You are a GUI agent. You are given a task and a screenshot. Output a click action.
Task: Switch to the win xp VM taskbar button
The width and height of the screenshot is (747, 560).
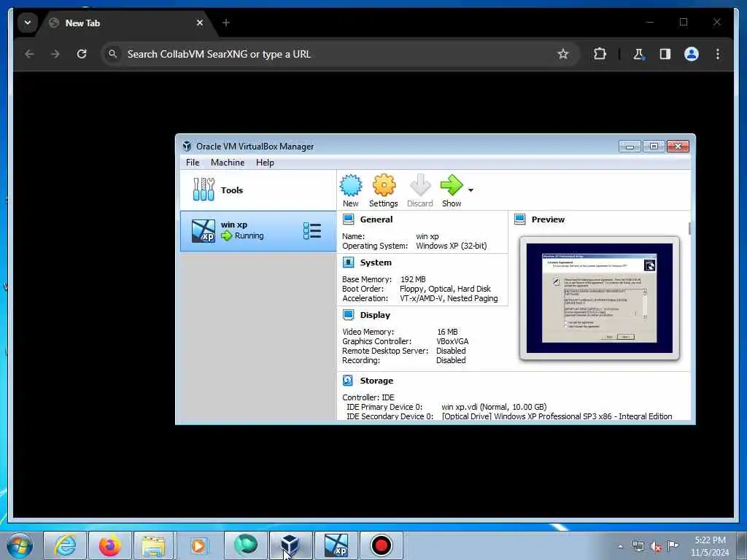[336, 545]
